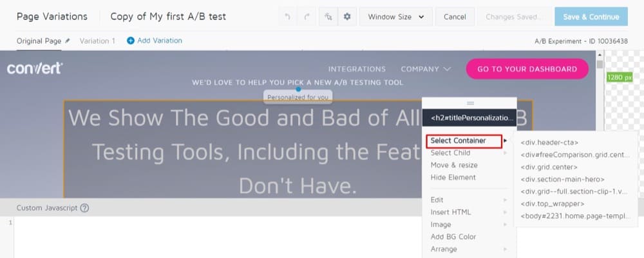Click the Save & Continue button

click(x=591, y=17)
